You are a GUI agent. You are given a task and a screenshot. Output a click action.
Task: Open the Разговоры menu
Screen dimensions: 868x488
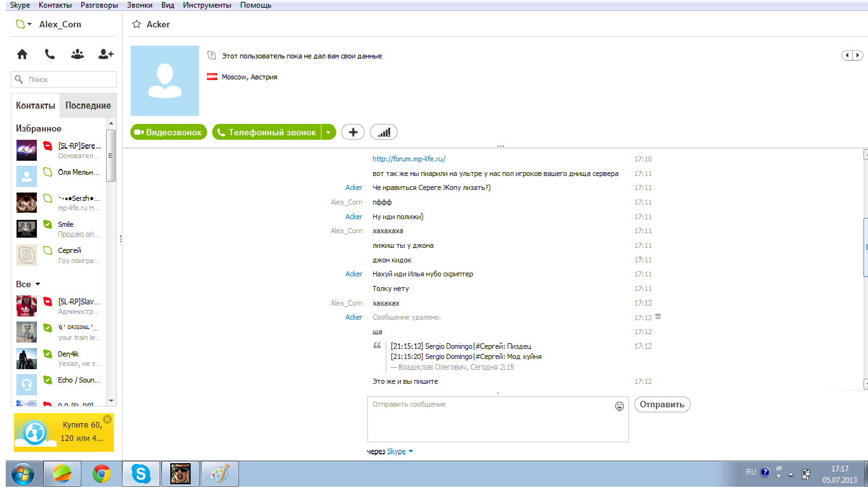click(x=99, y=5)
